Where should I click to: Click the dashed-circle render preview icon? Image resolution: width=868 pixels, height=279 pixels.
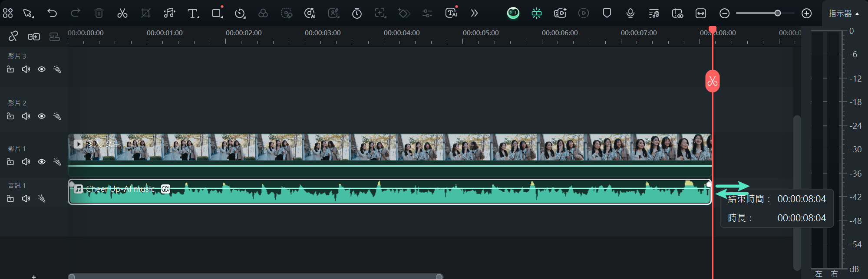tap(584, 13)
